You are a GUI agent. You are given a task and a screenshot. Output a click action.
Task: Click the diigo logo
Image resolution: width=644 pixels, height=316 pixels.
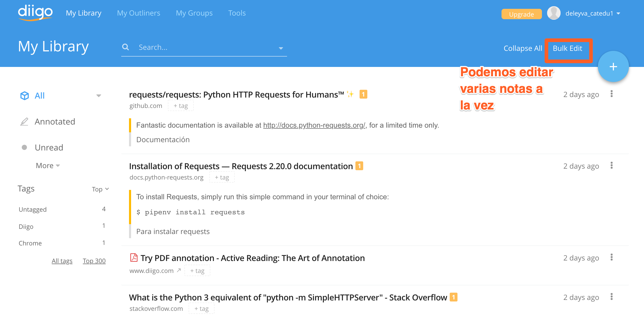(x=35, y=12)
